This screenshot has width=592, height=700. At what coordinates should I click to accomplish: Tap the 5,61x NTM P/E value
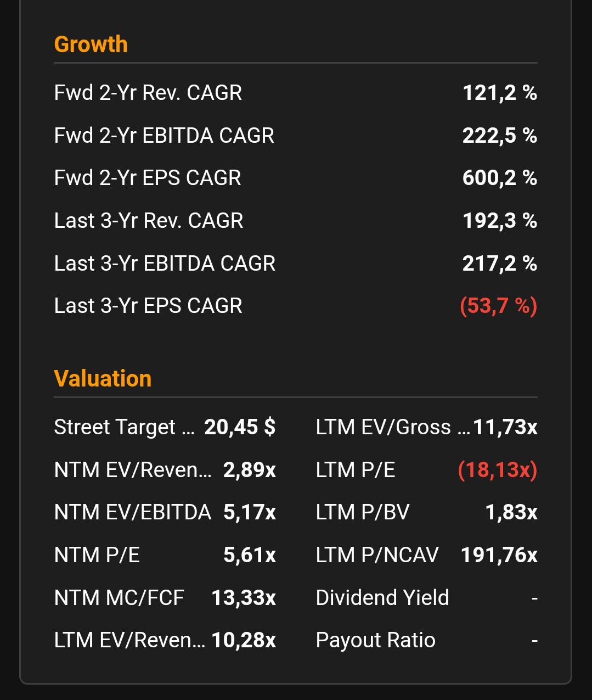click(x=249, y=555)
